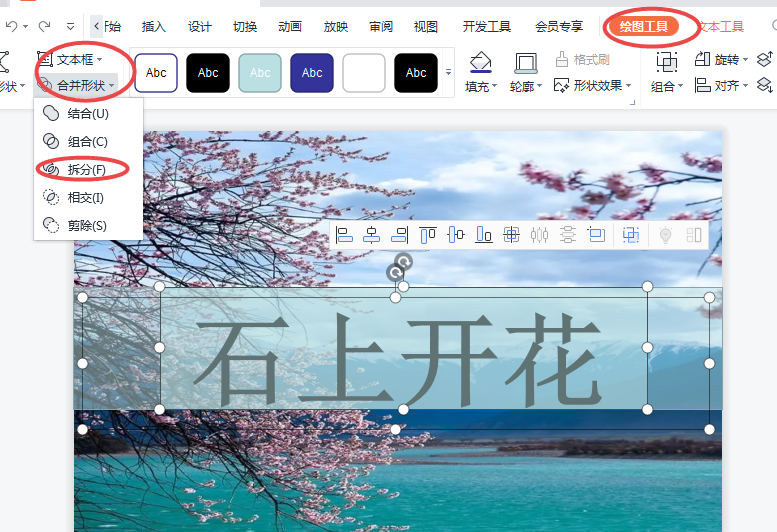
Task: Choose 剪除(S) from merge shapes menu
Action: pos(88,225)
